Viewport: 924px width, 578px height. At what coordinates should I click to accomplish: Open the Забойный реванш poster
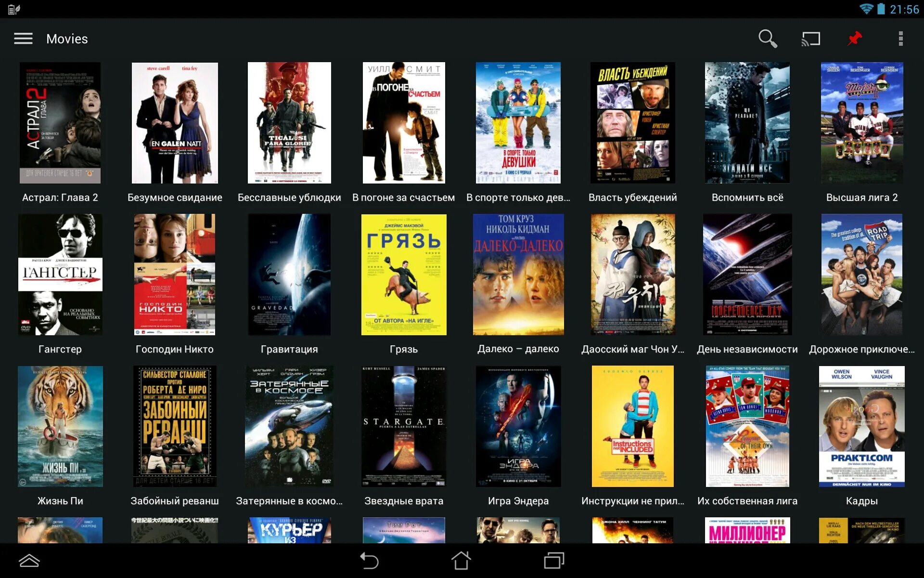pyautogui.click(x=175, y=426)
